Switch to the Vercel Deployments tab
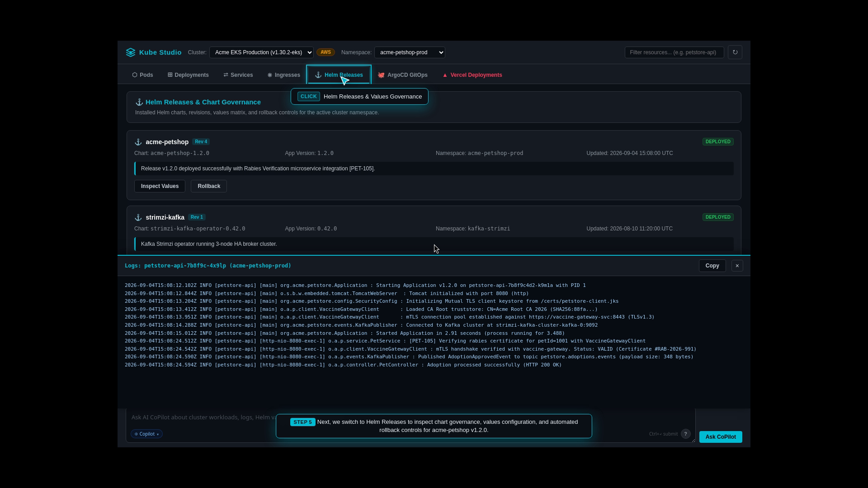This screenshot has height=488, width=868. (x=472, y=75)
